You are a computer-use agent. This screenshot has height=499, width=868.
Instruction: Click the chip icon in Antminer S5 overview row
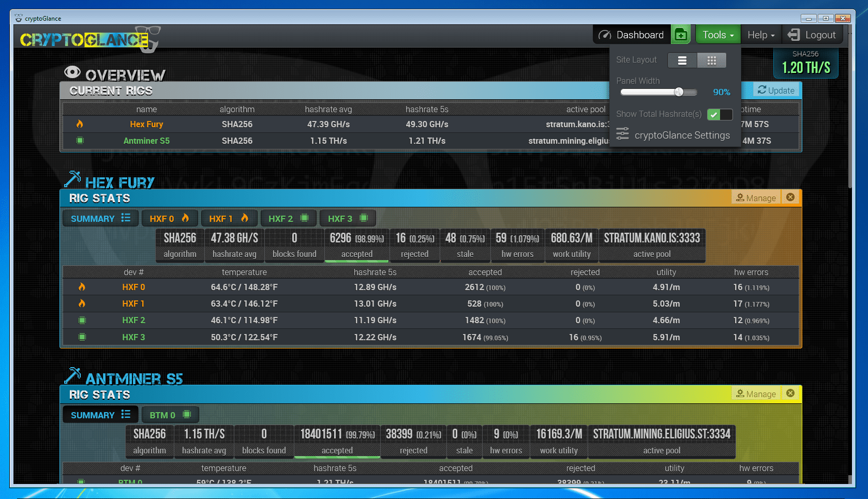(80, 141)
